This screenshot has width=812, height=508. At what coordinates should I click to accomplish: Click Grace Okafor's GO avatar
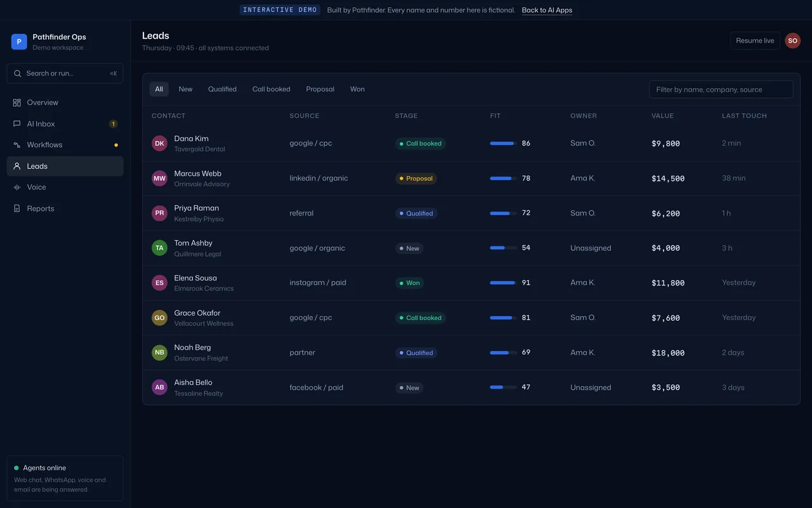[x=159, y=317]
